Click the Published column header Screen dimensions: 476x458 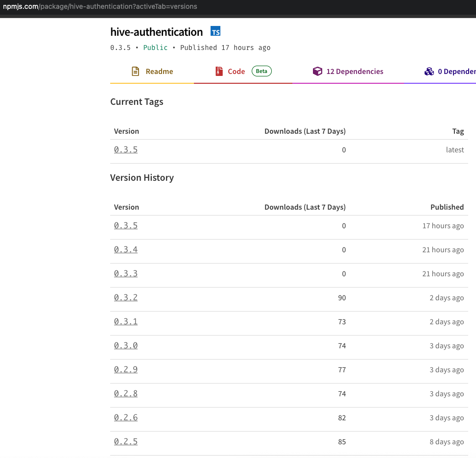click(x=447, y=207)
